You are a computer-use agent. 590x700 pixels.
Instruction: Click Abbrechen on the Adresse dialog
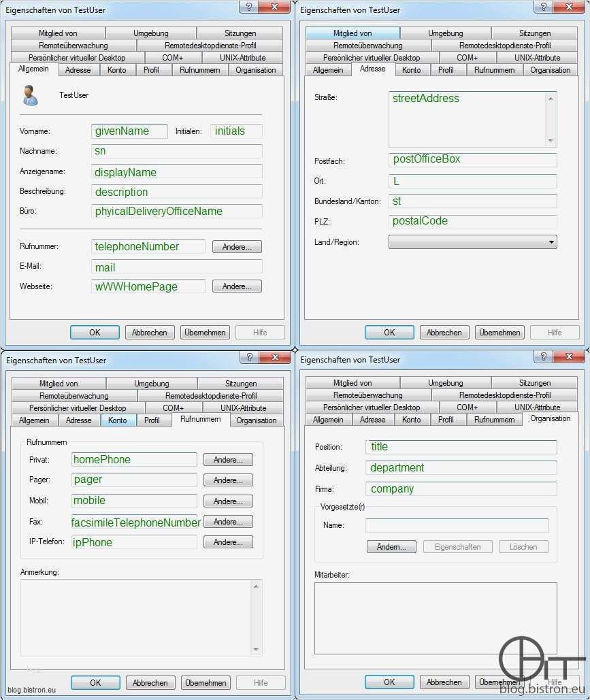click(444, 332)
